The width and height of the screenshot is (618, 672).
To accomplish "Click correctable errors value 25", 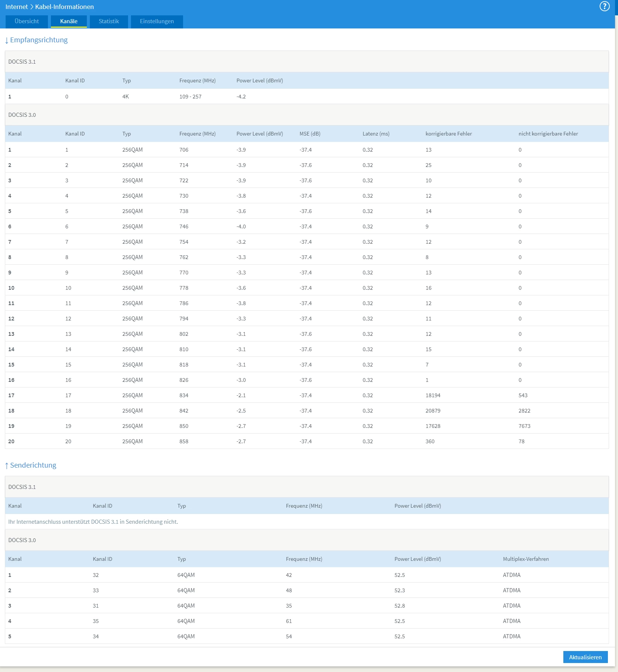I will 428,165.
